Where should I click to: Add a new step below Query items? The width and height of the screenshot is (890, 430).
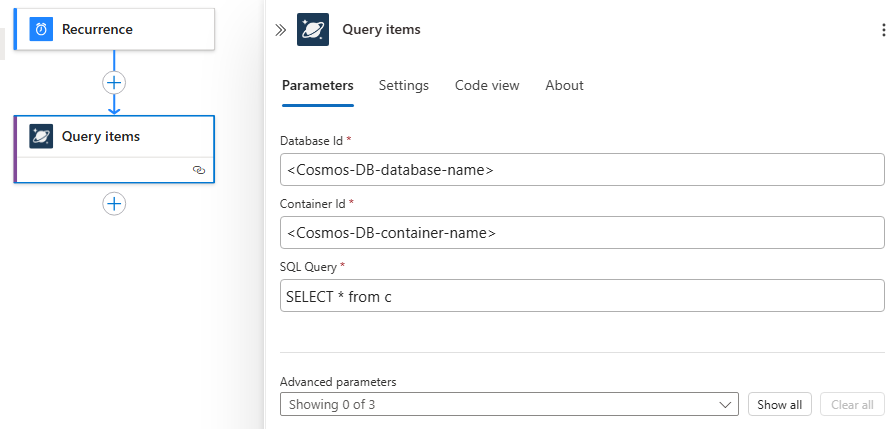114,203
